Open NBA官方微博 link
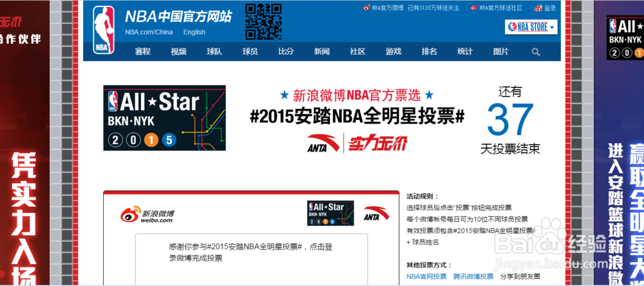The height and width of the screenshot is (286, 644). [x=387, y=8]
